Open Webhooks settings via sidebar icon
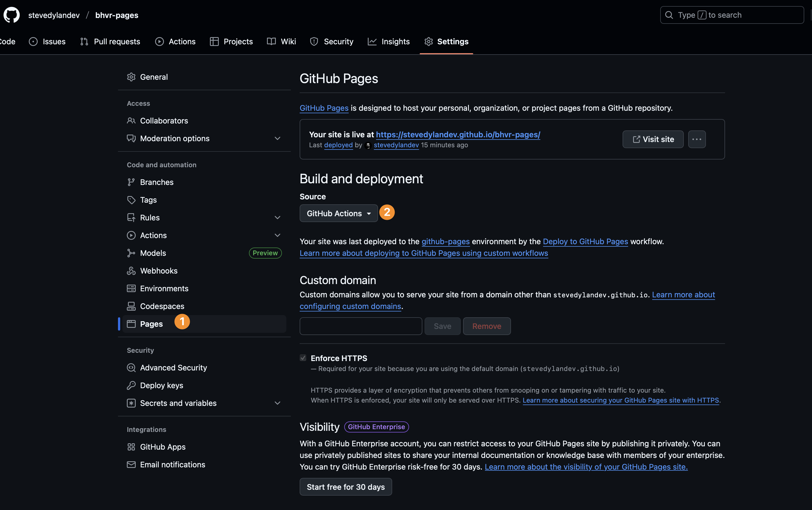The width and height of the screenshot is (812, 510). 132,270
